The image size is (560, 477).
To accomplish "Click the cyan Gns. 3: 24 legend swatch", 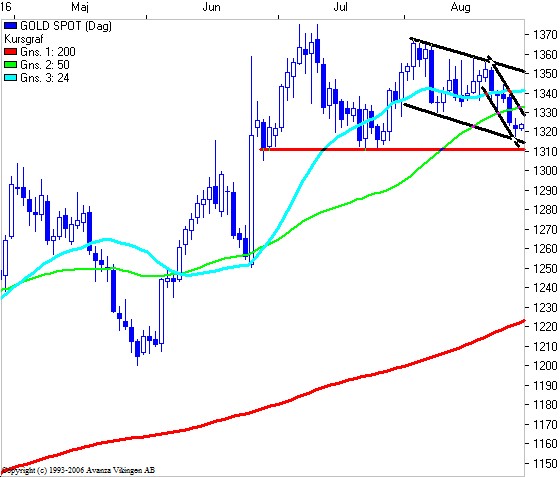I will coord(10,78).
